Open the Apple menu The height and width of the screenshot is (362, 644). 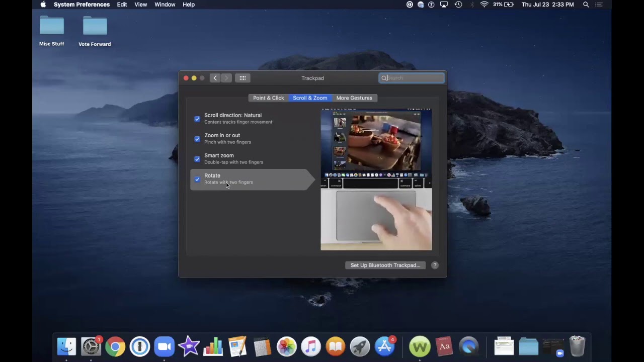(x=43, y=5)
